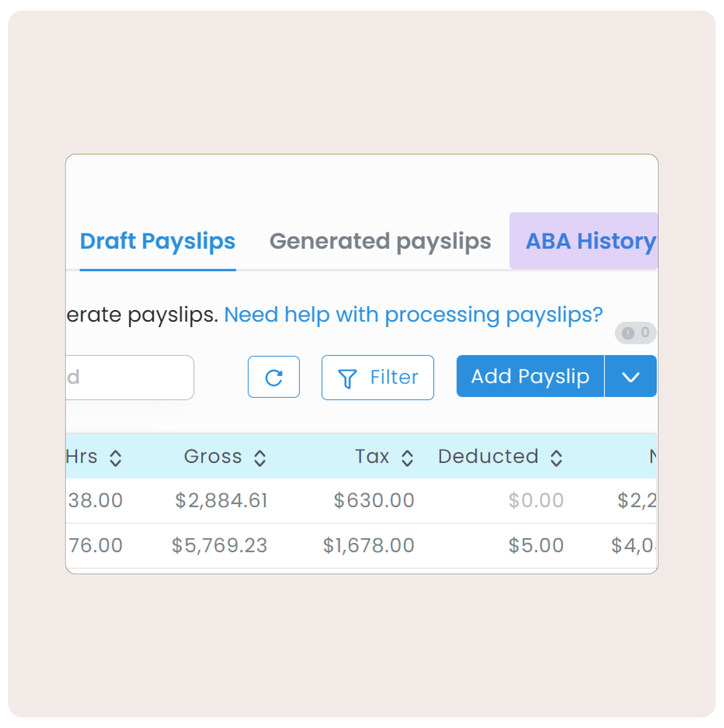
Task: Click the $5.00 deducted cell
Action: coord(536,545)
